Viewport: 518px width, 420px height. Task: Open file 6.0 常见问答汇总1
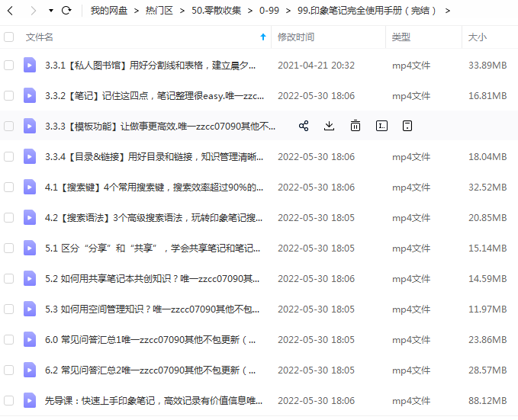[x=150, y=339]
